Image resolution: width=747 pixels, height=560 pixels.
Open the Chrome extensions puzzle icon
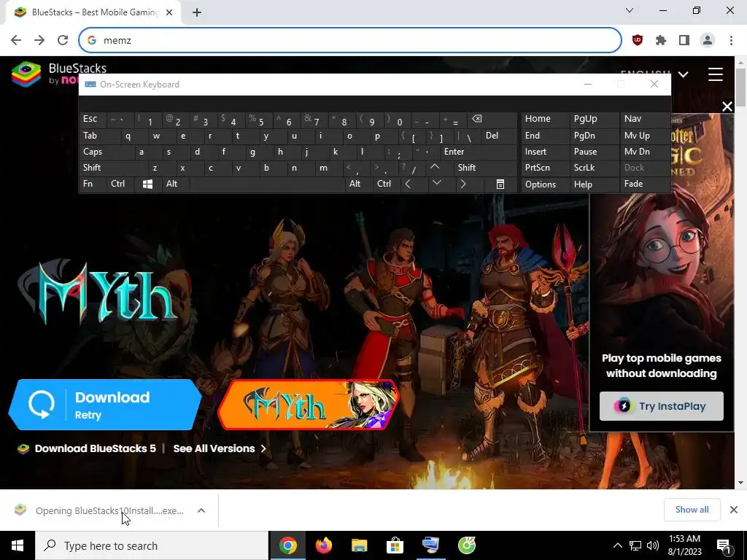point(660,41)
